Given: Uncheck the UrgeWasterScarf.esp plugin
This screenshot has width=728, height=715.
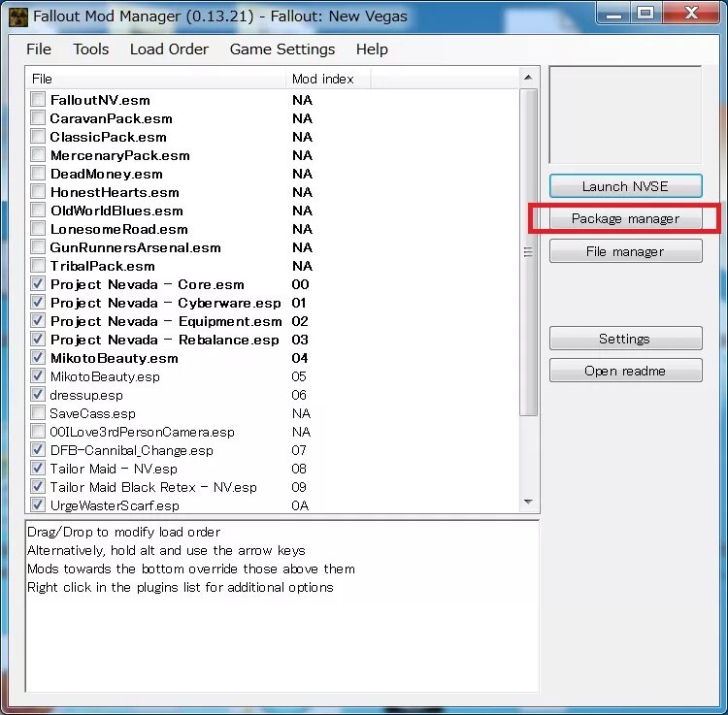Looking at the screenshot, I should coord(38,504).
